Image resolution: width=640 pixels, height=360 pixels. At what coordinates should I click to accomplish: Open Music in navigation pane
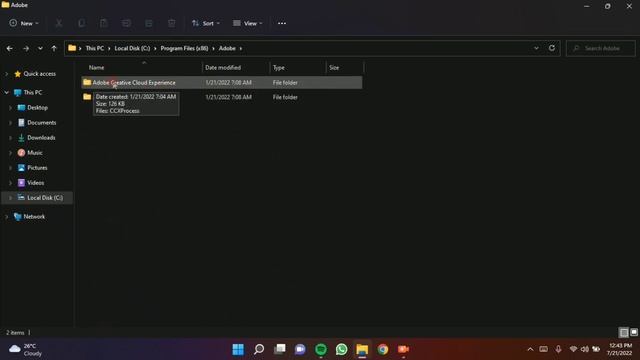pos(34,153)
